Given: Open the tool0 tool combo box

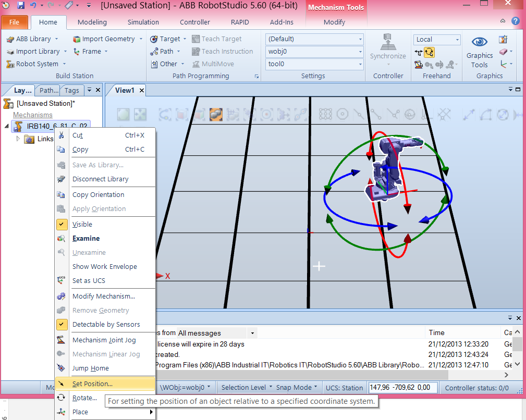Looking at the screenshot, I should 314,64.
